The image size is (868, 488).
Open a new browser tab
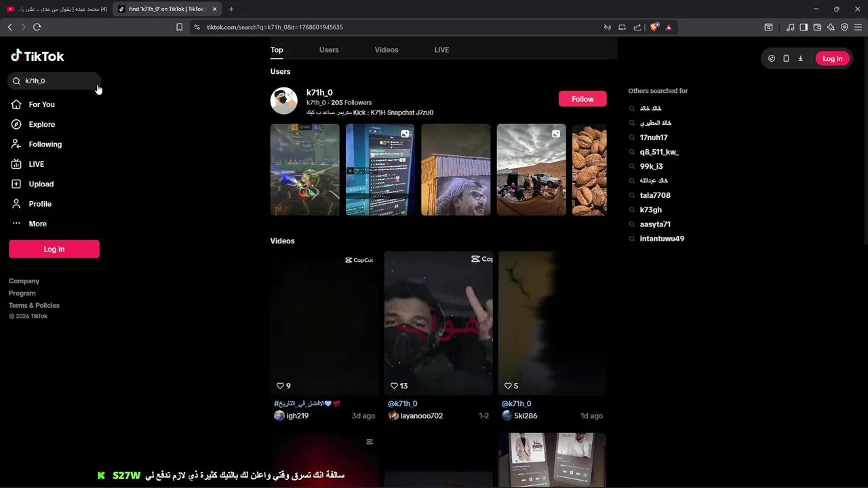coord(231,9)
